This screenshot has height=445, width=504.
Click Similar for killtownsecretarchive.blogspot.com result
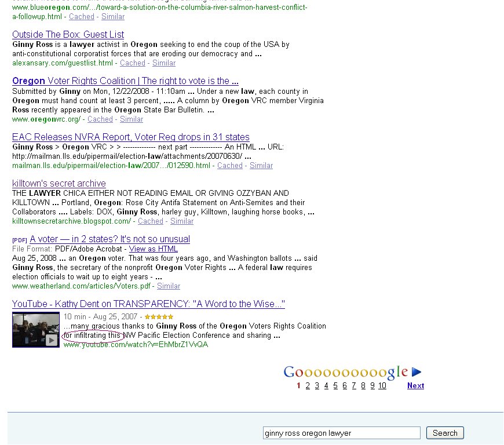[x=182, y=221]
